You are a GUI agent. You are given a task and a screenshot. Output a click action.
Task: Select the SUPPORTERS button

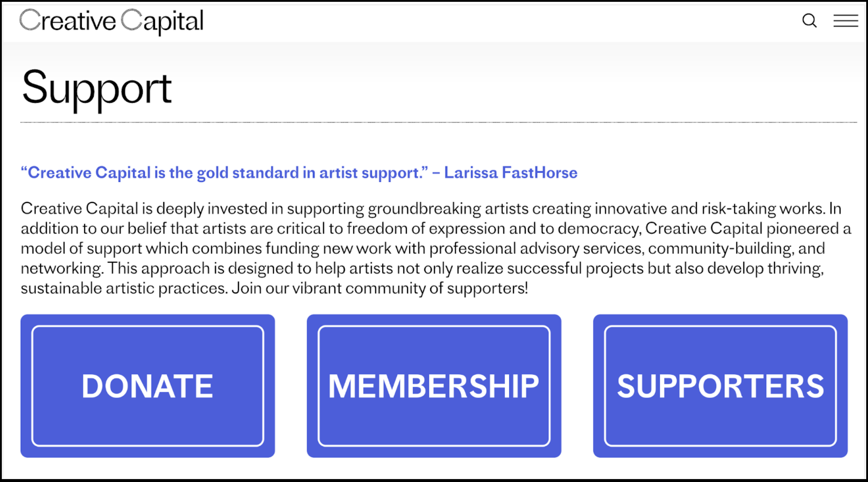[720, 386]
